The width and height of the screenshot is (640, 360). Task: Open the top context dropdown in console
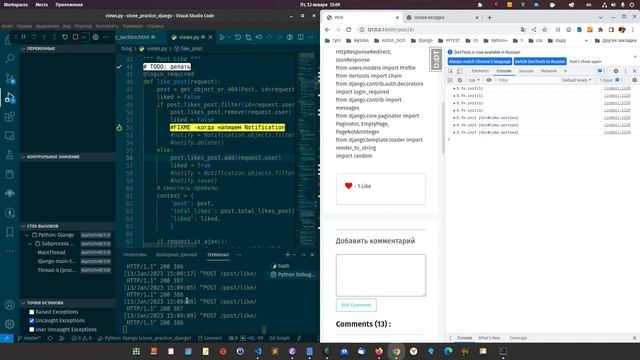click(473, 80)
